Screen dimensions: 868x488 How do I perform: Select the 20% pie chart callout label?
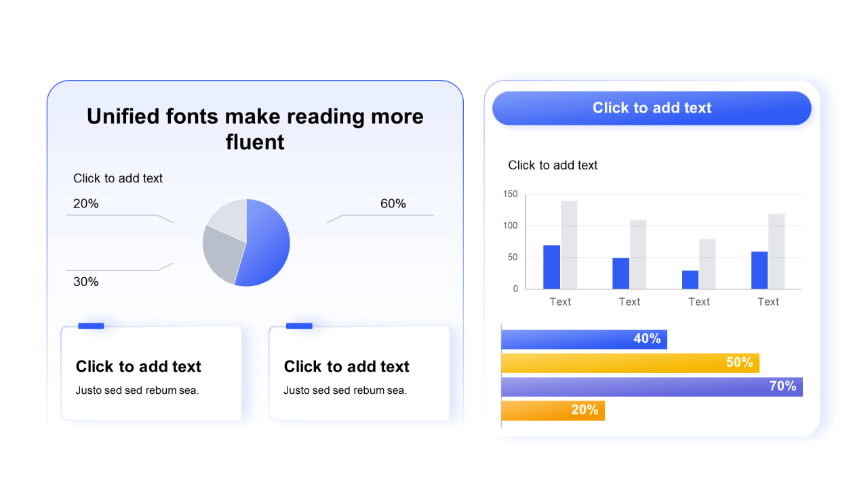(86, 203)
